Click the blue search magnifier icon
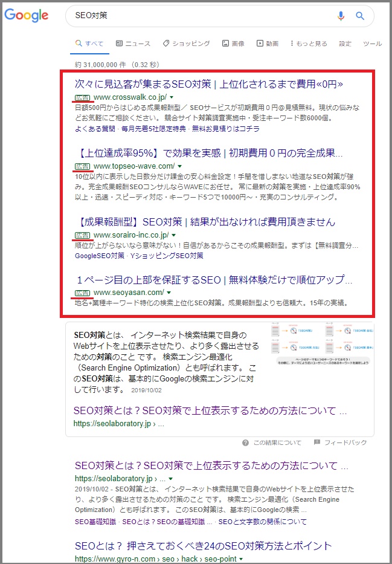The height and width of the screenshot is (564, 392). [x=359, y=16]
